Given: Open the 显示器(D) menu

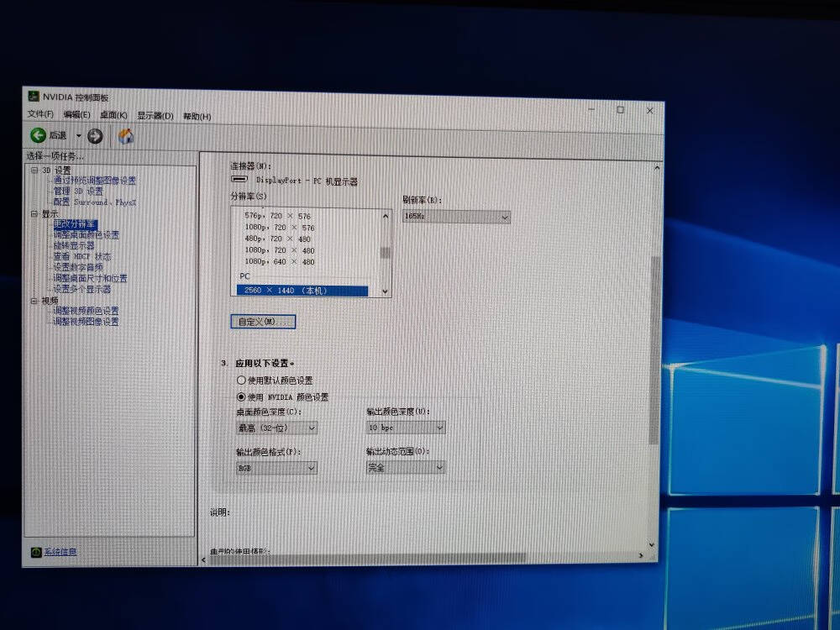Looking at the screenshot, I should click(x=155, y=115).
